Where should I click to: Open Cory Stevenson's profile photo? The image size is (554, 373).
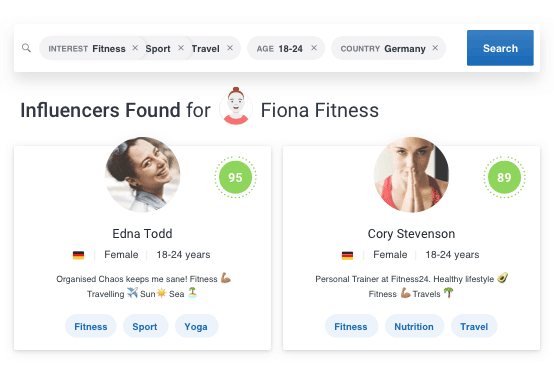point(411,174)
